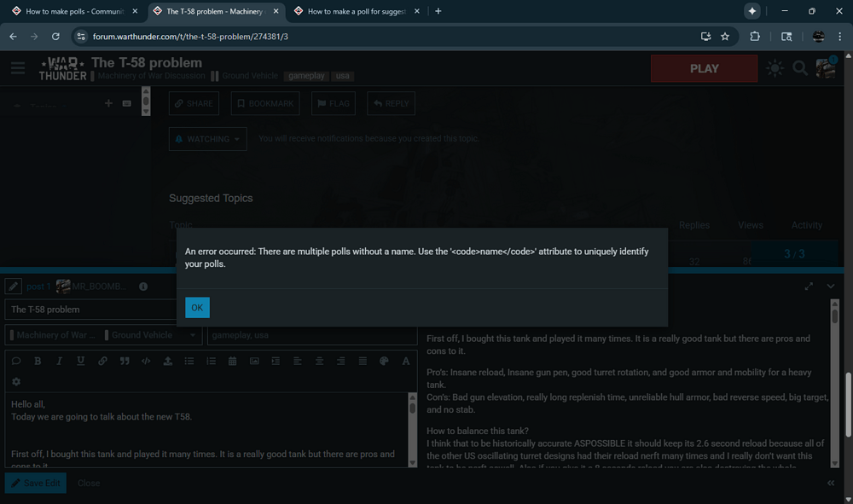Open the date picker calendar icon
Viewport: 853px width, 504px height.
tap(232, 361)
